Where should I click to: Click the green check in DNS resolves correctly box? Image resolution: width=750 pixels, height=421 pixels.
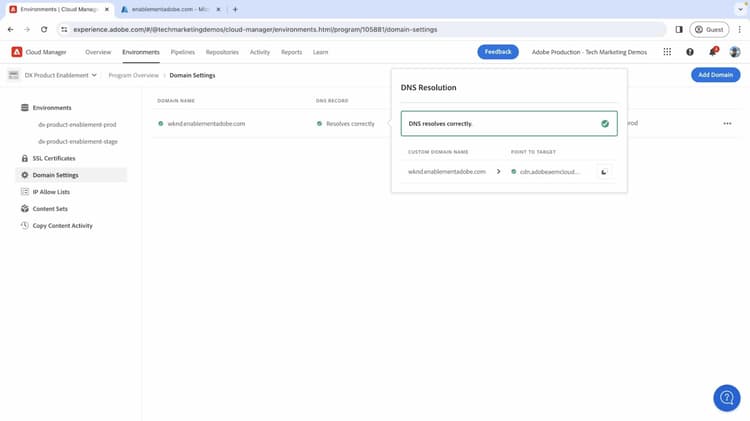(x=605, y=123)
